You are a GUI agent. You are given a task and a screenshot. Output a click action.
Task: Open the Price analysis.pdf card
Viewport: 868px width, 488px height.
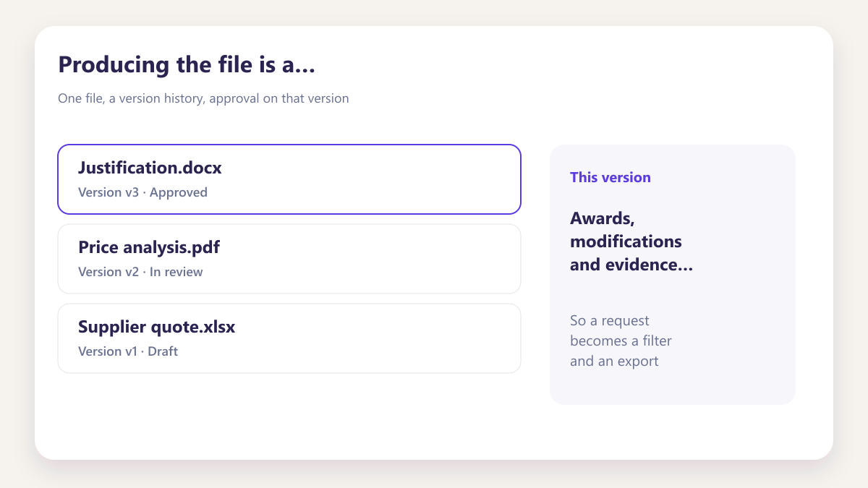[x=289, y=259]
